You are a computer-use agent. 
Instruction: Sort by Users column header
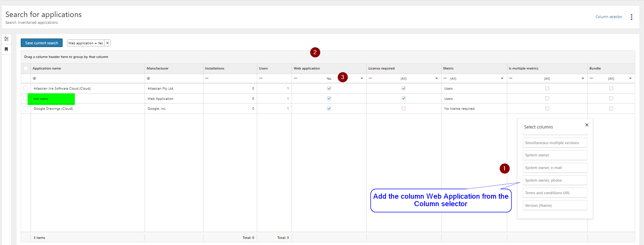[x=274, y=68]
